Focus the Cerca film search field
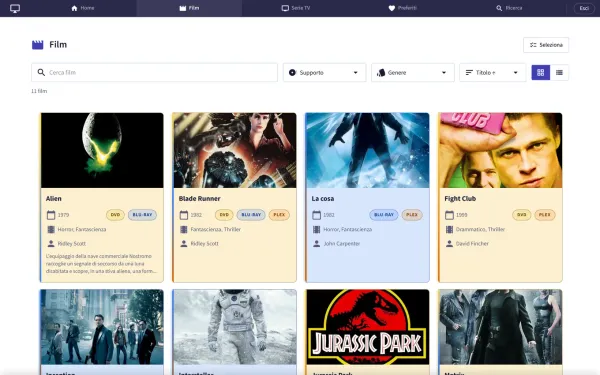The height and width of the screenshot is (375, 600). point(154,72)
